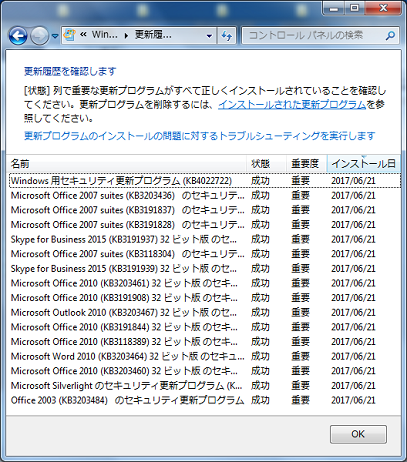This screenshot has width=407, height=462.
Task: Select Skype for Business 2015 KB3191937 row
Action: (205, 239)
